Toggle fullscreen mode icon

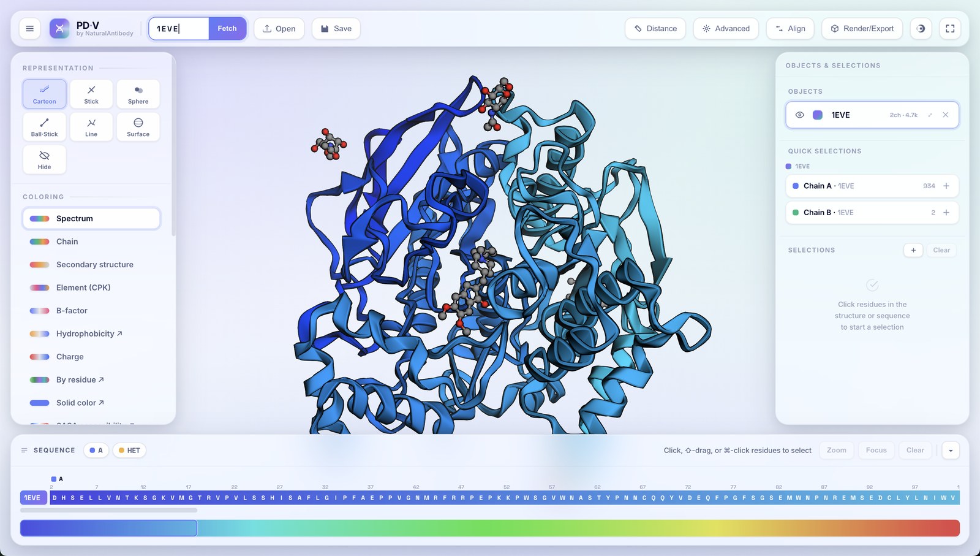[x=950, y=28]
